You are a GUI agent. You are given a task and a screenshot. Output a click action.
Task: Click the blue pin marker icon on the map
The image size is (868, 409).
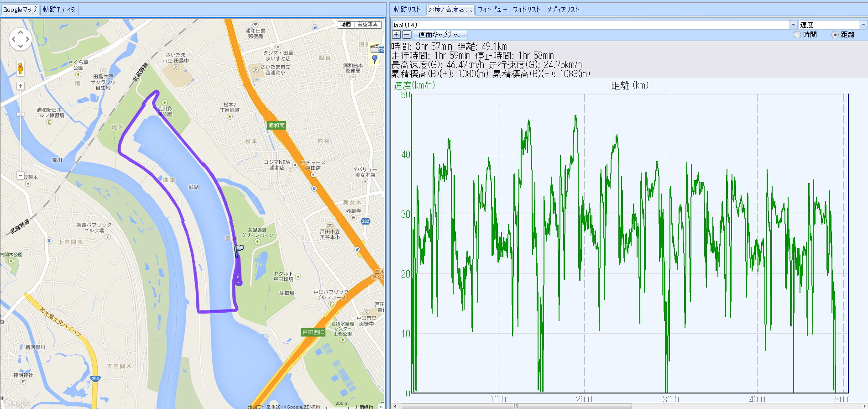pos(375,59)
